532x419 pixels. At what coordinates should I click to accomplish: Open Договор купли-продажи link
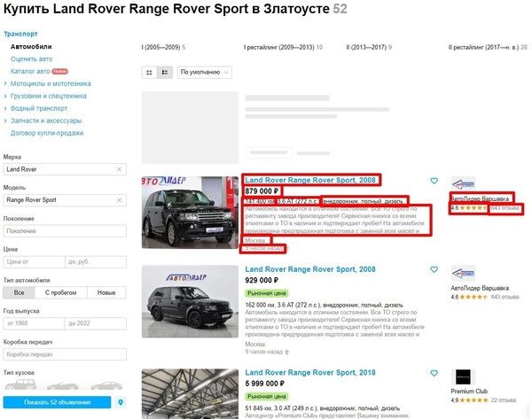[47, 133]
